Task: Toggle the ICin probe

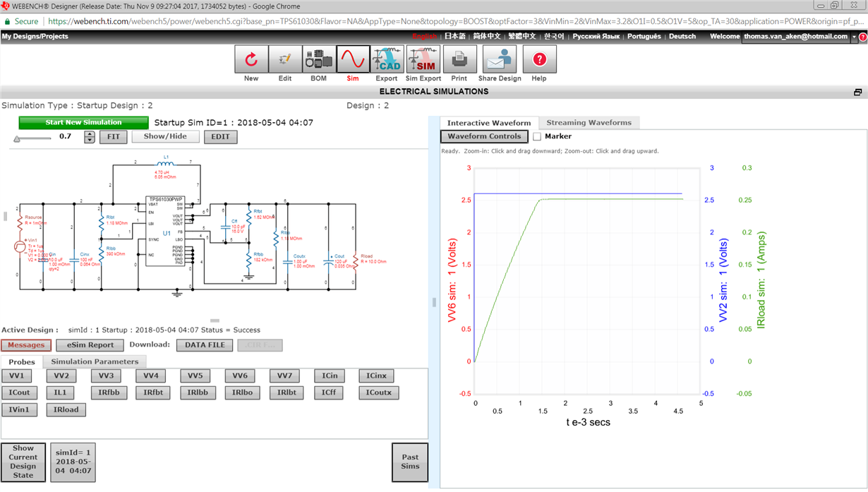Action: tap(330, 376)
